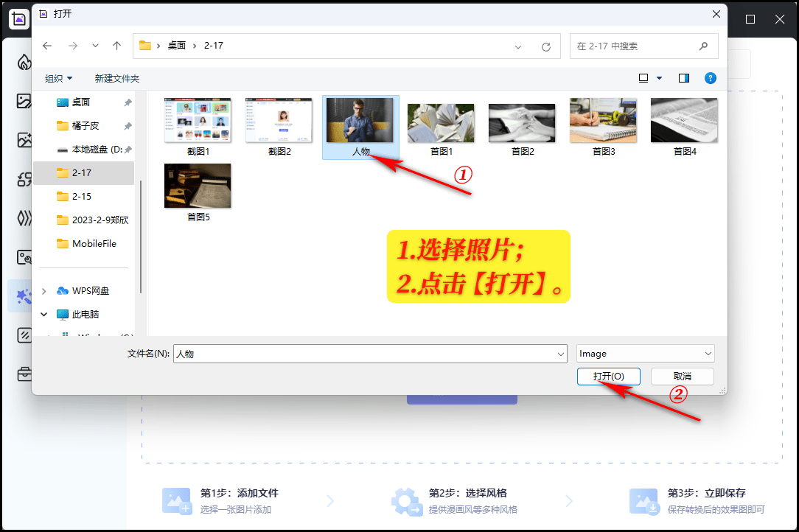Change the view layout icon
The image size is (799, 532).
coord(643,78)
